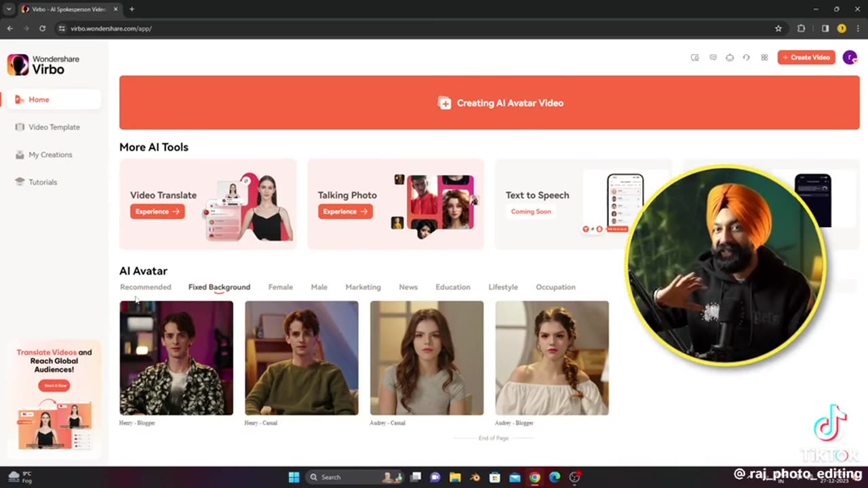Click the Audrey - Casual caption text
The width and height of the screenshot is (868, 488).
point(387,423)
